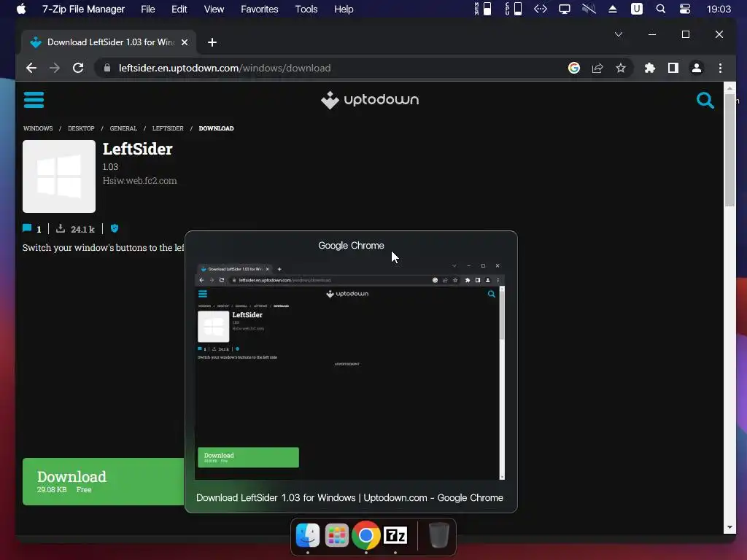Open the Uptodown hamburger menu
Viewport: 747px width, 560px height.
34,100
